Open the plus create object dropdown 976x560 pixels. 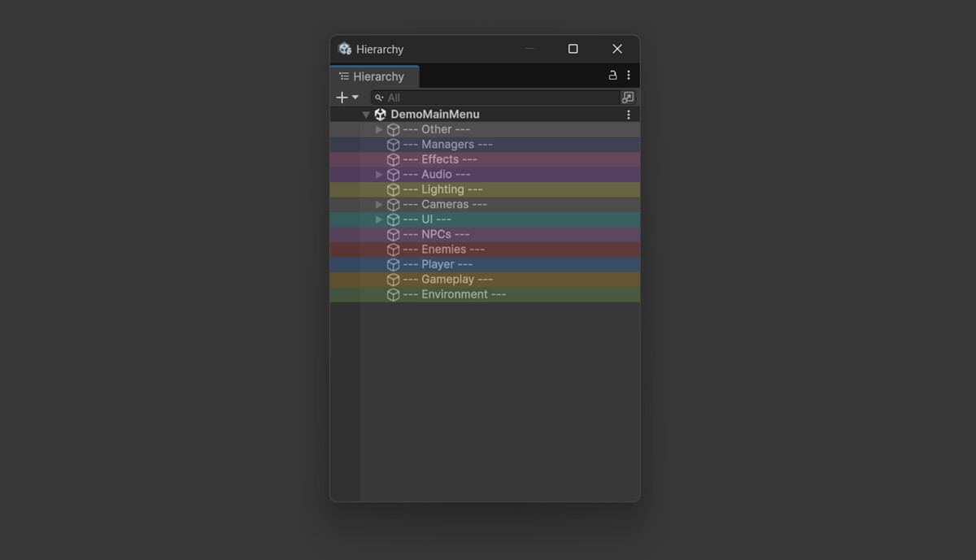[x=347, y=98]
